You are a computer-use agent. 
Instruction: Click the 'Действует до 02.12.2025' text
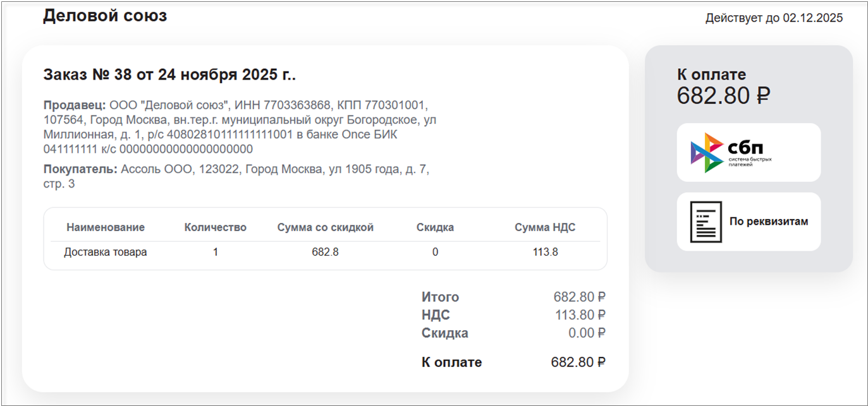point(774,18)
